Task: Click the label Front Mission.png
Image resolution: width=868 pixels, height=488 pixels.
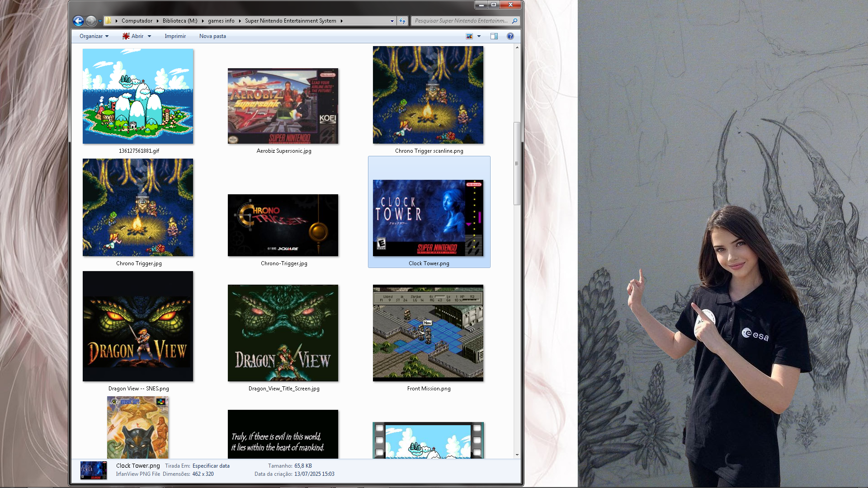Action: point(429,389)
